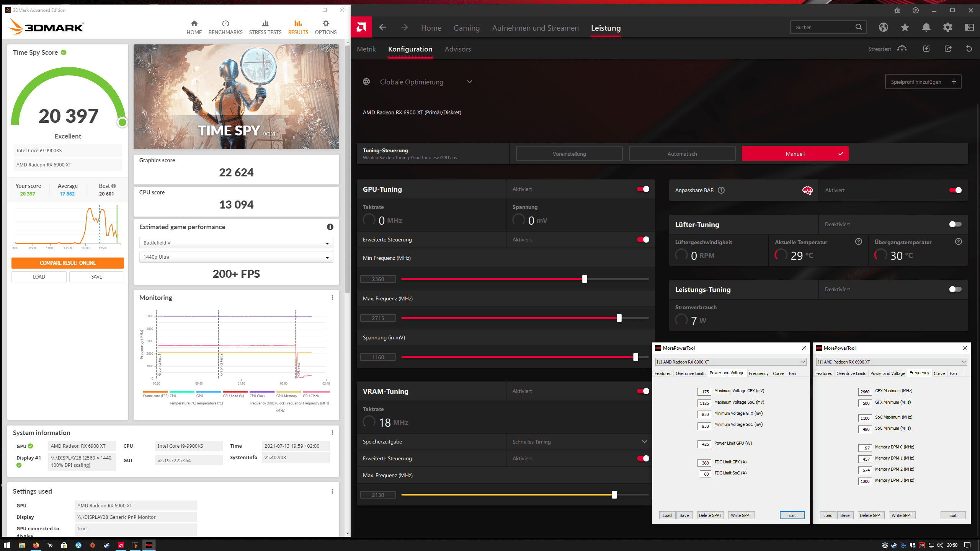This screenshot has height=551, width=980.
Task: Click the reset tuning arrow icon
Action: [x=969, y=49]
